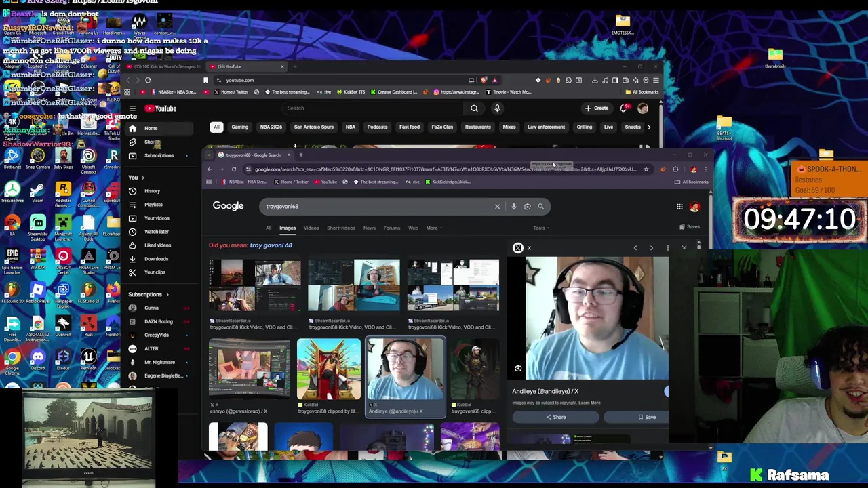Select the NBA 2K26 chip on YouTube
This screenshot has height=488, width=868.
271,127
